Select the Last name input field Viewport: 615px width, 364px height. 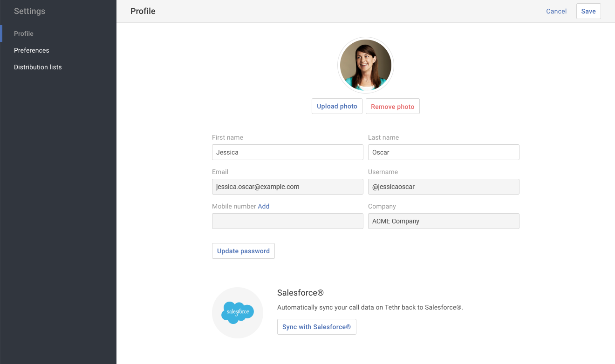pyautogui.click(x=444, y=152)
